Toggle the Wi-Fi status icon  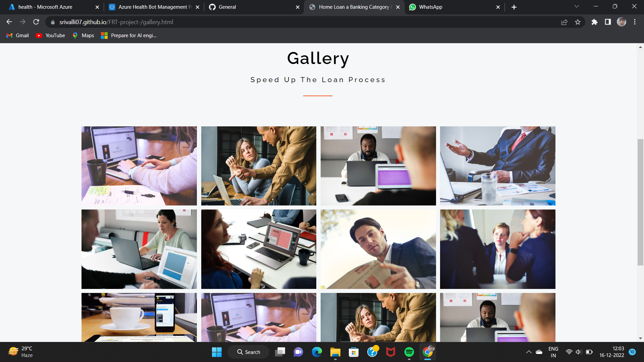(x=569, y=352)
